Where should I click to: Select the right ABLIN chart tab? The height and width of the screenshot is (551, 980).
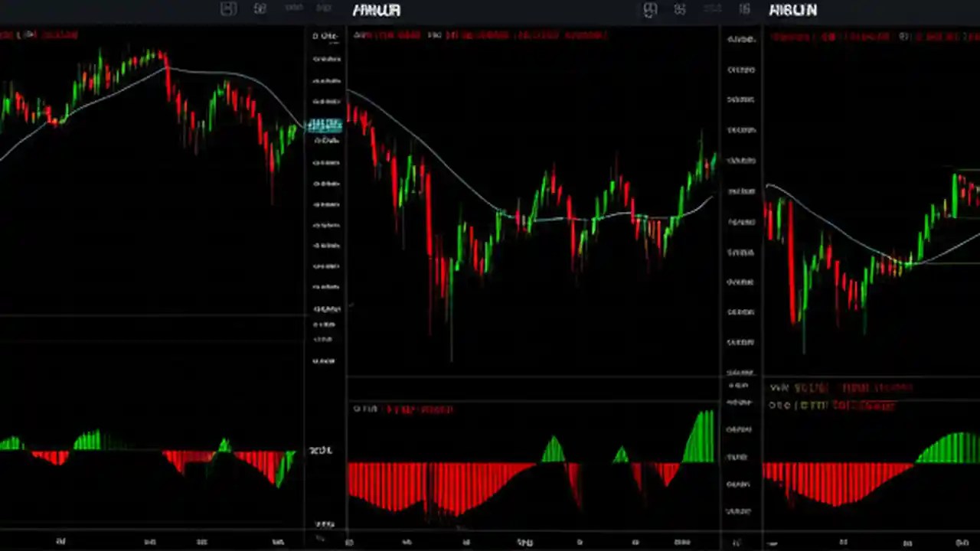[x=793, y=10]
